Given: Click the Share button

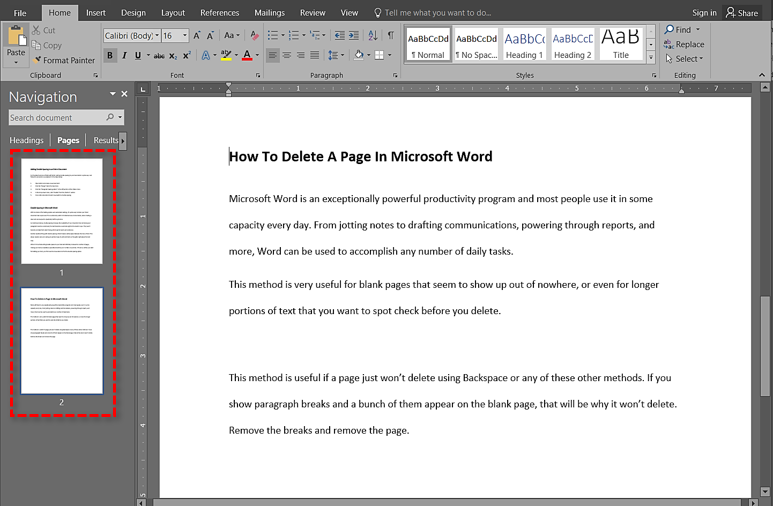Looking at the screenshot, I should (x=742, y=13).
